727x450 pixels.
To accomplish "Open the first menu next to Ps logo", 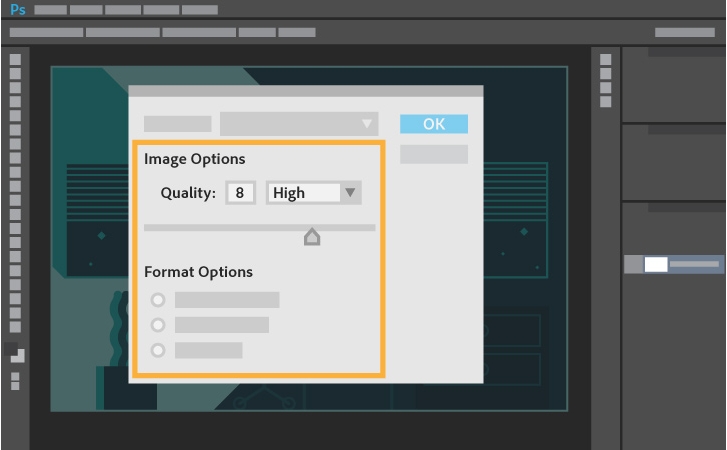I will 51,10.
